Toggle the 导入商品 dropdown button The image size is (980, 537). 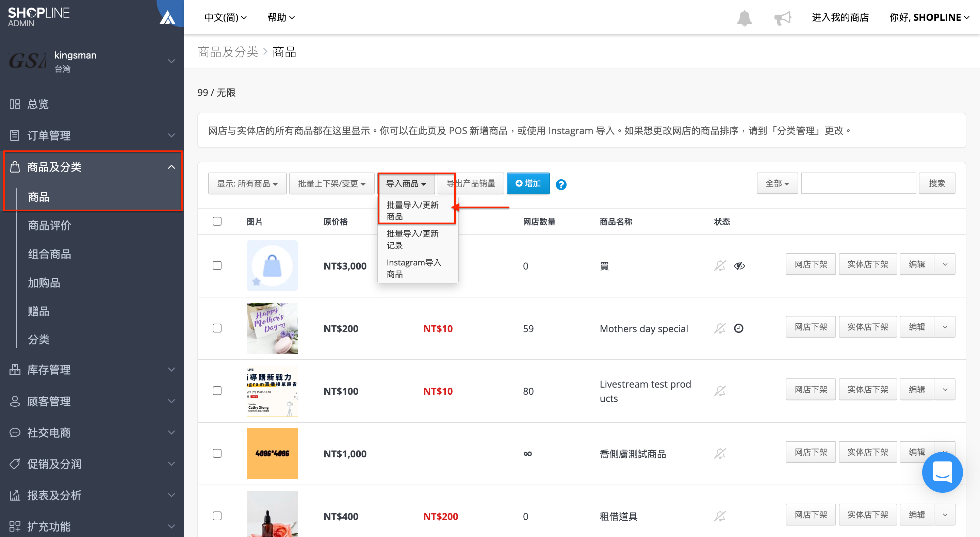(406, 183)
